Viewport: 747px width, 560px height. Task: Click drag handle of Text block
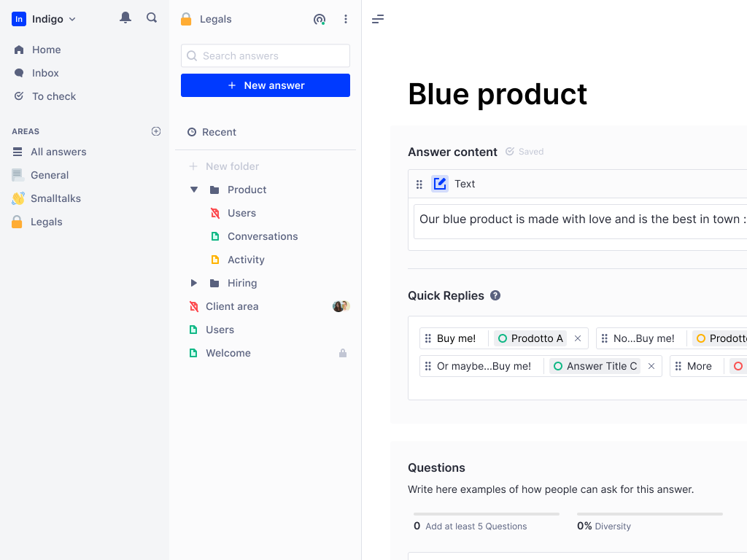coord(419,184)
